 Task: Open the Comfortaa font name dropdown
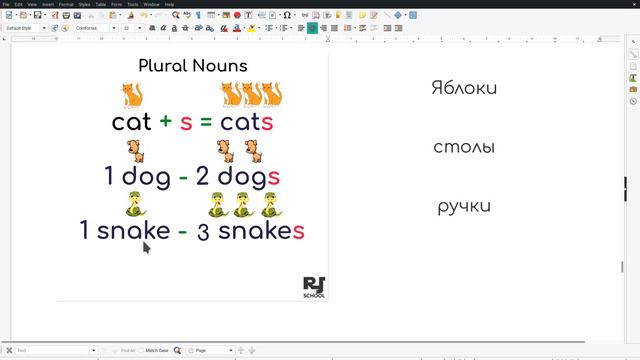(114, 28)
